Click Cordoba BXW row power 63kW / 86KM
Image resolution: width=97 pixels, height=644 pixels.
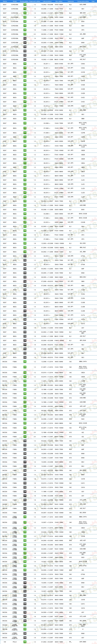59,21
